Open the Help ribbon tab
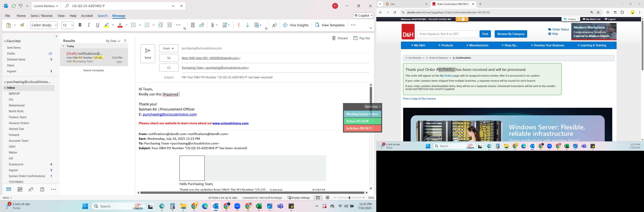This screenshot has height=212, width=644. pyautogui.click(x=73, y=16)
